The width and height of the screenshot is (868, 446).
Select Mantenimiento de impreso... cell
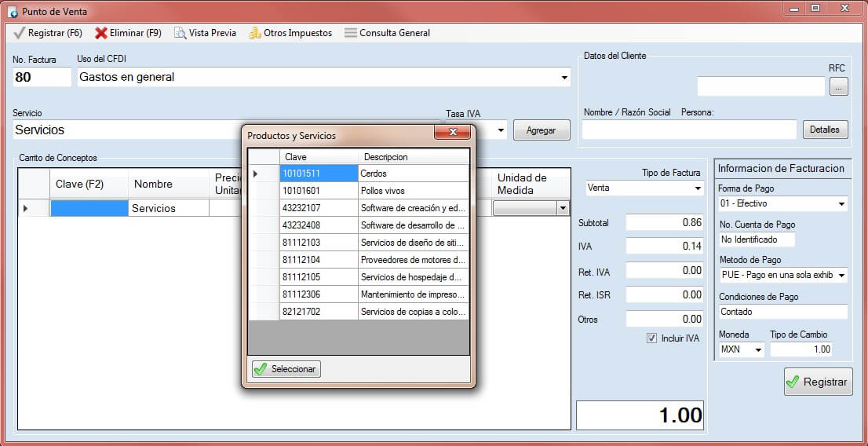[414, 294]
